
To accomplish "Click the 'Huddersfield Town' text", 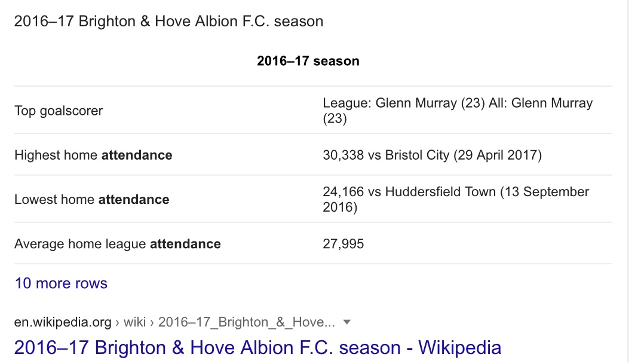I will pyautogui.click(x=441, y=191).
